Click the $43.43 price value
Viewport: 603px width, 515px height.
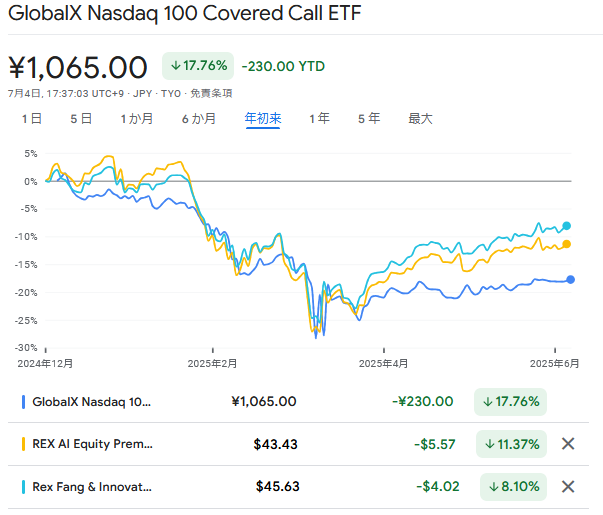coord(275,444)
